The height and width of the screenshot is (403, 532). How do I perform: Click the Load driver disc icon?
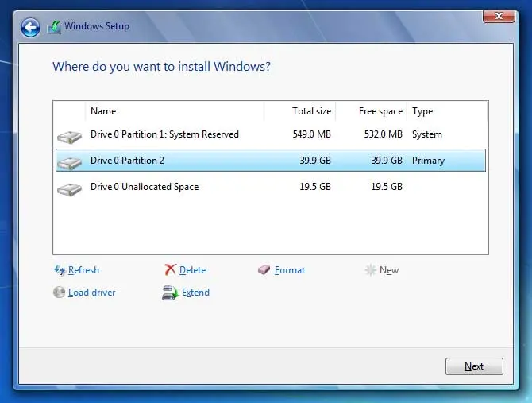pyautogui.click(x=60, y=293)
